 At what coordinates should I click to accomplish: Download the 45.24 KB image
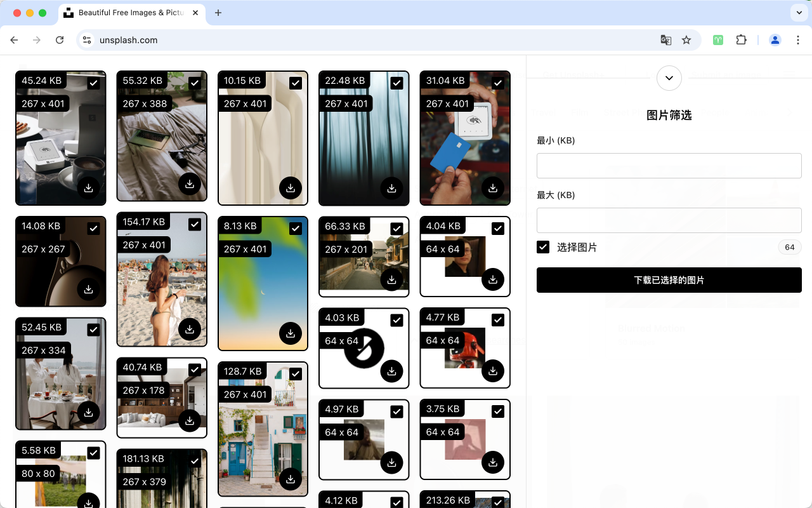tap(88, 188)
